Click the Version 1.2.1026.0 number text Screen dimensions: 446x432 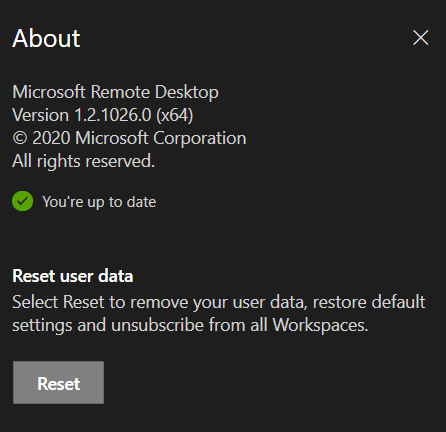113,115
